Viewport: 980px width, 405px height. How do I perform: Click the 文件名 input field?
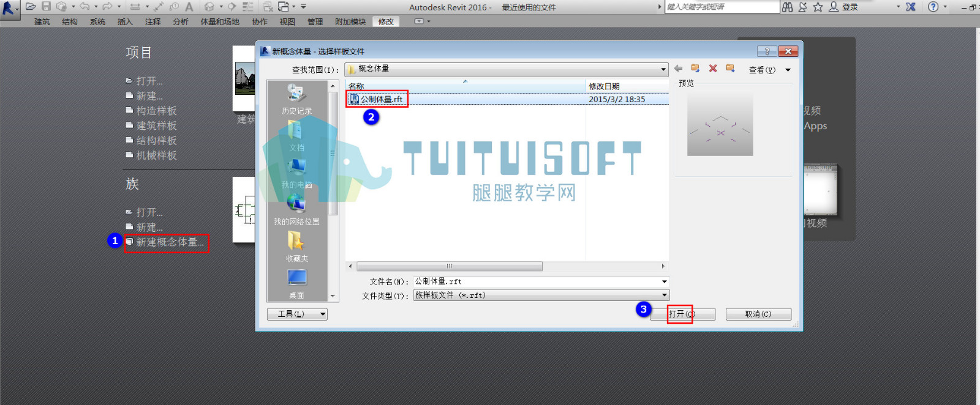tap(537, 281)
